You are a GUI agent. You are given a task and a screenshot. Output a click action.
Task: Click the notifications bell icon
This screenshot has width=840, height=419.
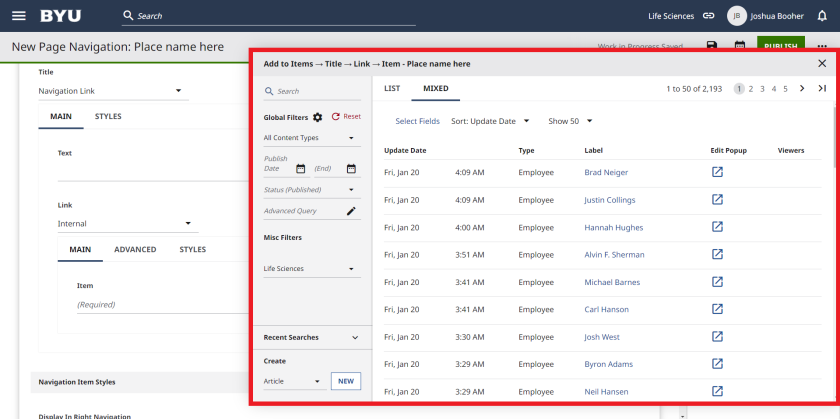822,16
